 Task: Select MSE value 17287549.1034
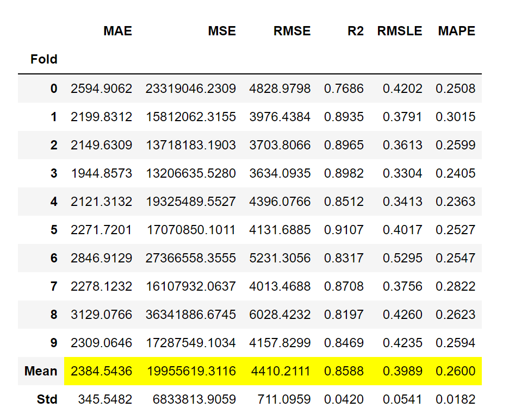click(191, 343)
